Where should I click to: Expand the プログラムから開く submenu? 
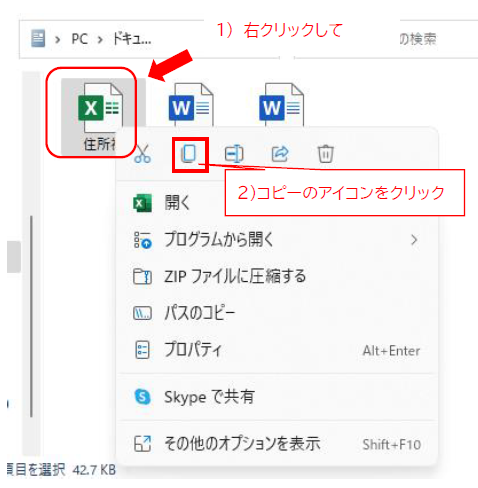[x=277, y=240]
